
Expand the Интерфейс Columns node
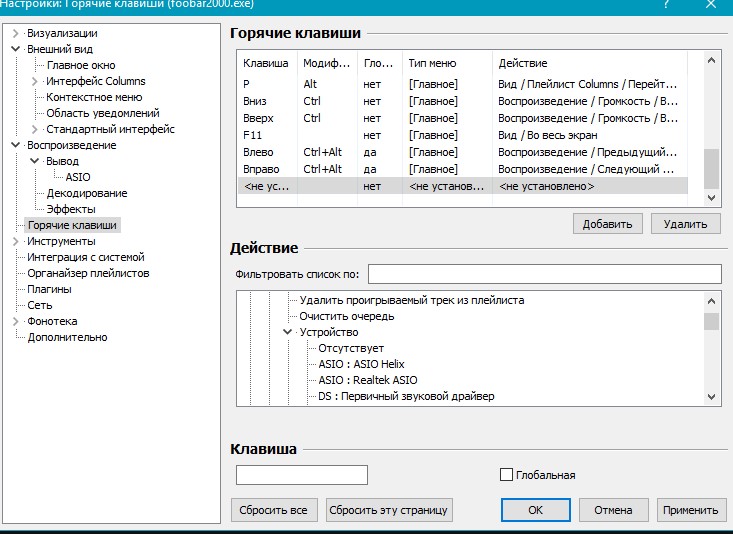pos(35,81)
